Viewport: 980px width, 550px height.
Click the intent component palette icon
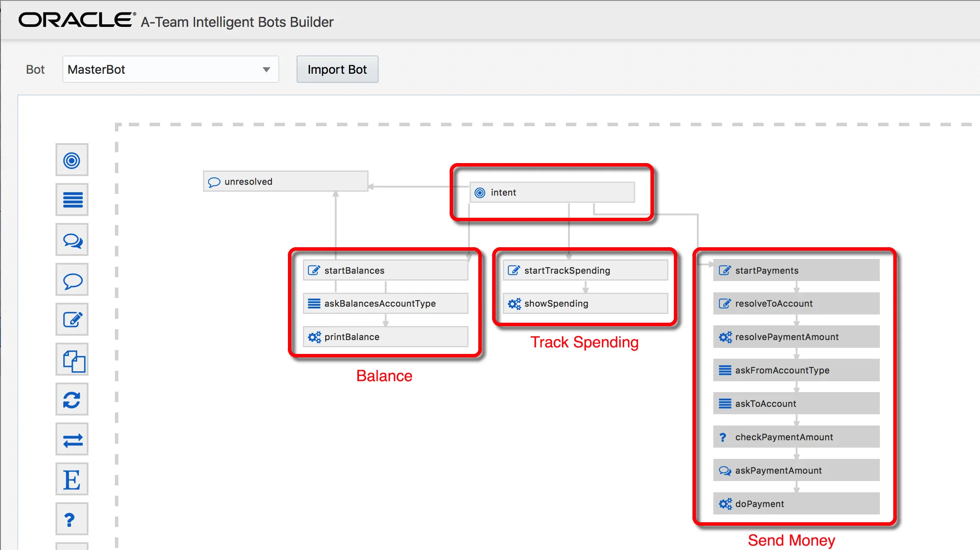click(72, 160)
